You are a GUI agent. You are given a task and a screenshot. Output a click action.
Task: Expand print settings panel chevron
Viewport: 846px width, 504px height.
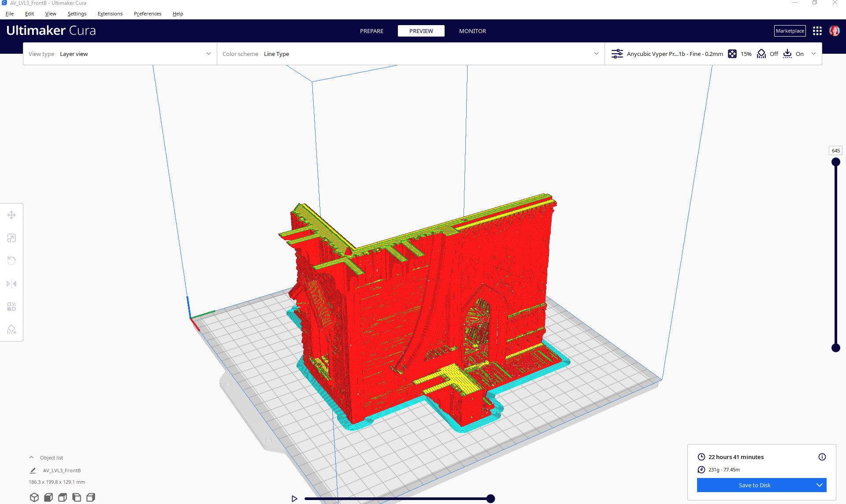(813, 54)
